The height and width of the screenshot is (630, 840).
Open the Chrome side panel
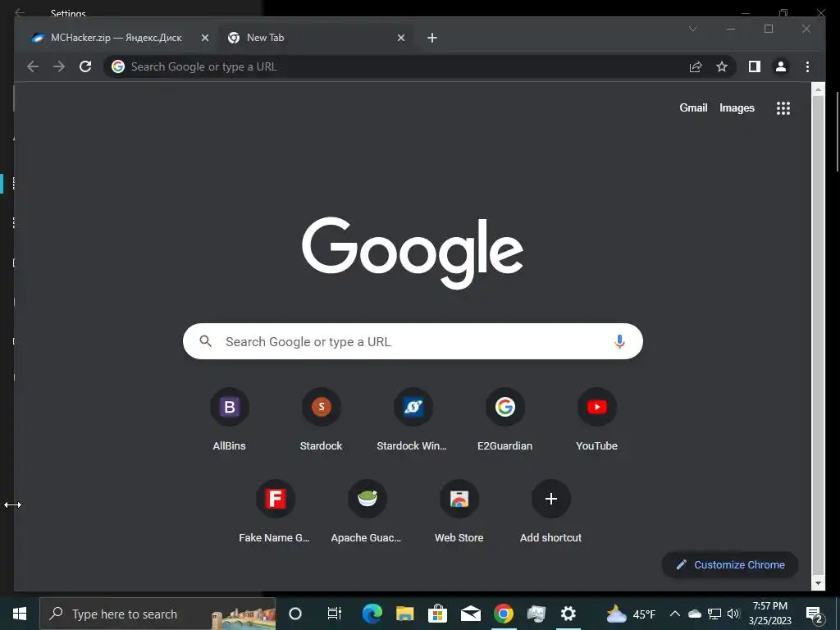(755, 66)
